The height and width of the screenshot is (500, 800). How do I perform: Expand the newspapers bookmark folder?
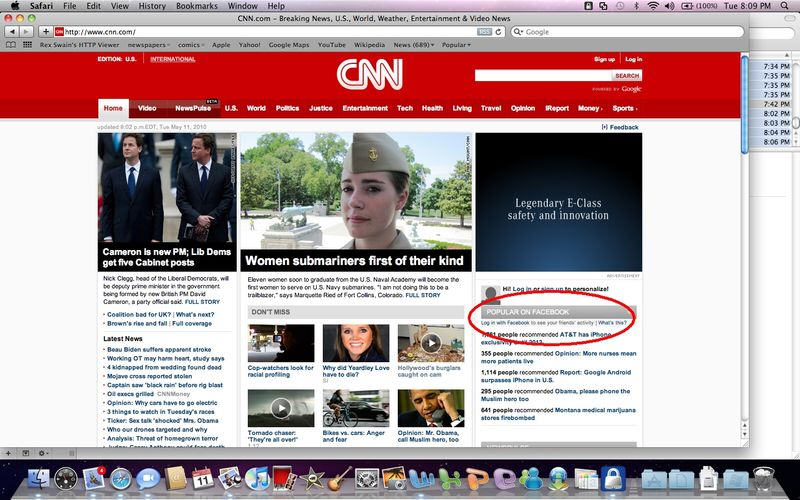pos(148,45)
